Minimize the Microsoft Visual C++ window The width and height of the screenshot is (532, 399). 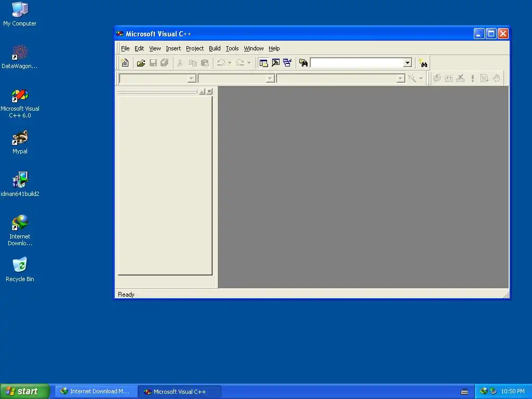point(478,34)
